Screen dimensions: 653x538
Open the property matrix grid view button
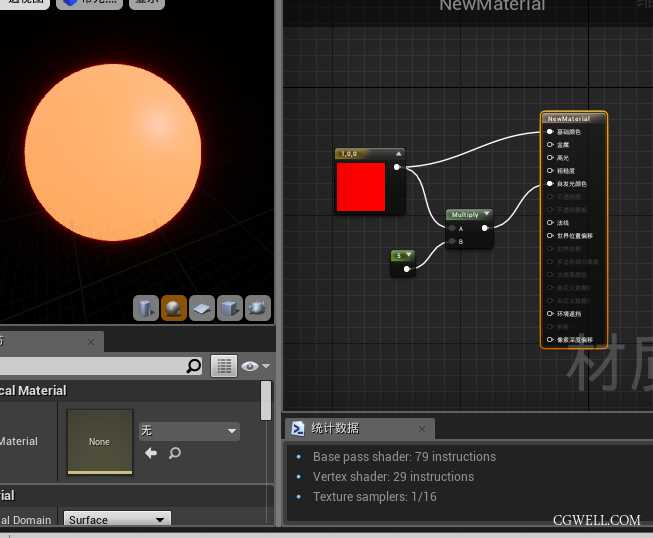[224, 366]
